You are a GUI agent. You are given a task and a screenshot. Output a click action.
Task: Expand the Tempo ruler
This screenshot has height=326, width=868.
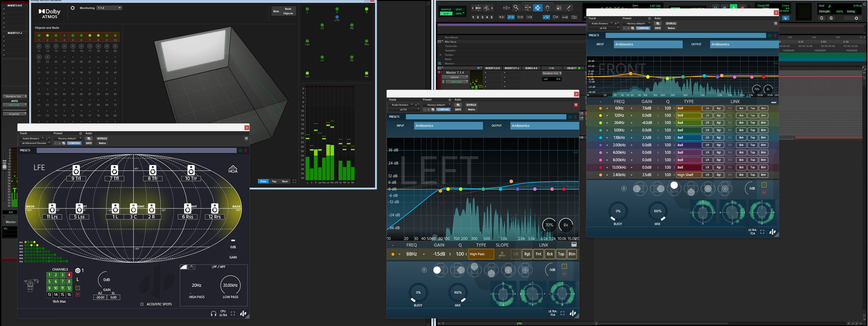[x=441, y=55]
